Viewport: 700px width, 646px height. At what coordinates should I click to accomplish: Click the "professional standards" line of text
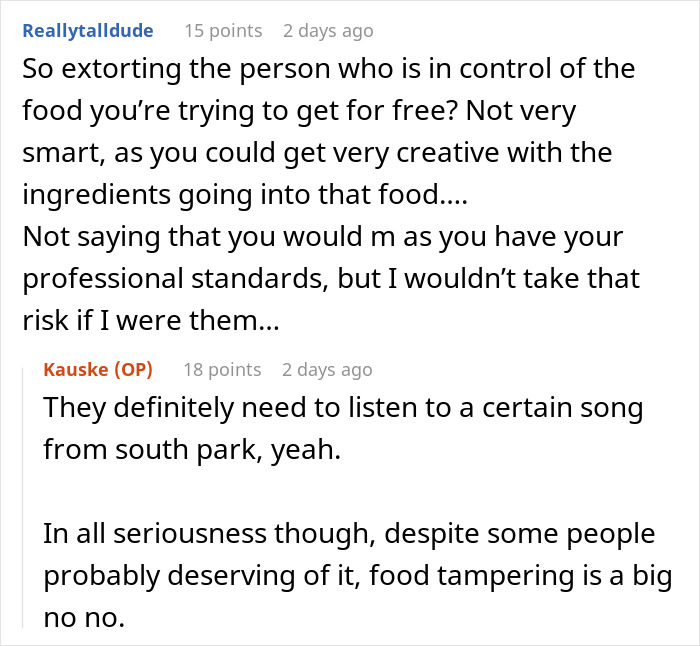pos(331,280)
